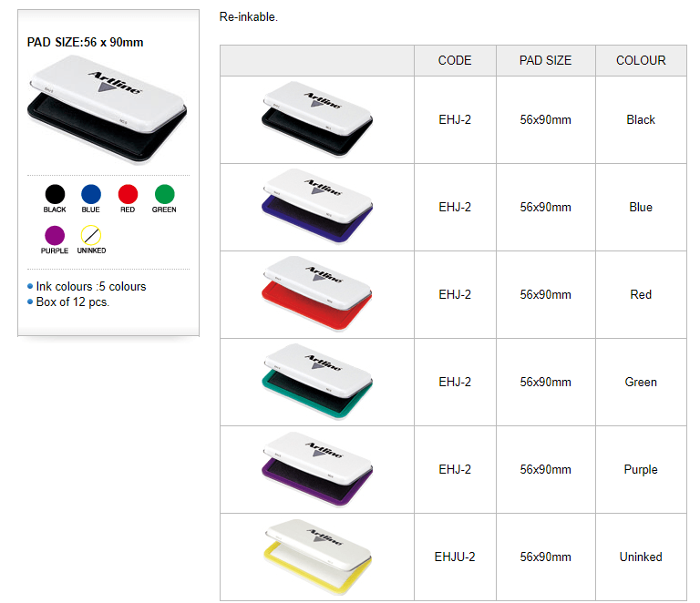Open the yellow uninked stamp pad thumbnail
700x603 pixels.
point(317,557)
